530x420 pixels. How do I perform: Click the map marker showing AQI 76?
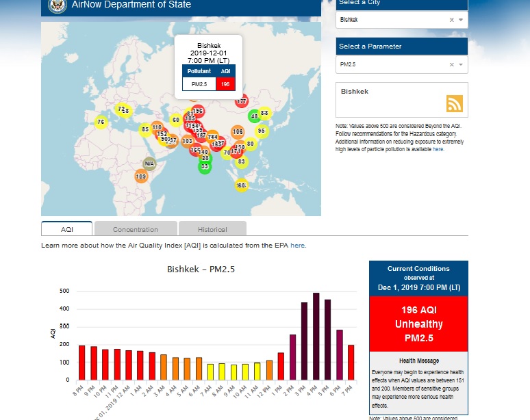point(101,122)
